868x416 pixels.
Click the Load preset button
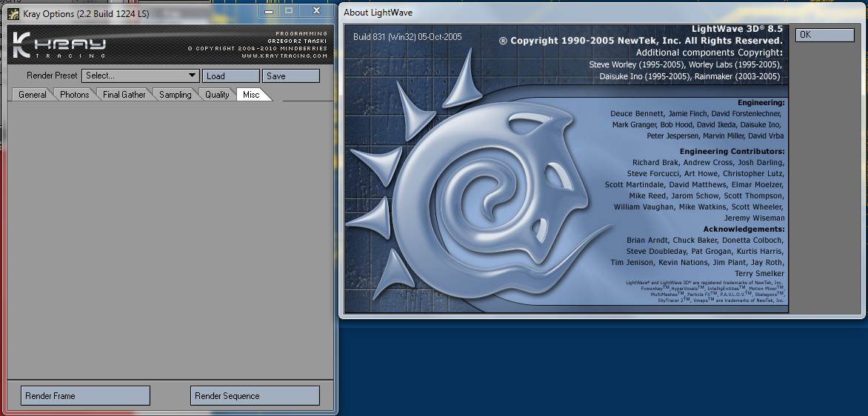click(x=230, y=76)
